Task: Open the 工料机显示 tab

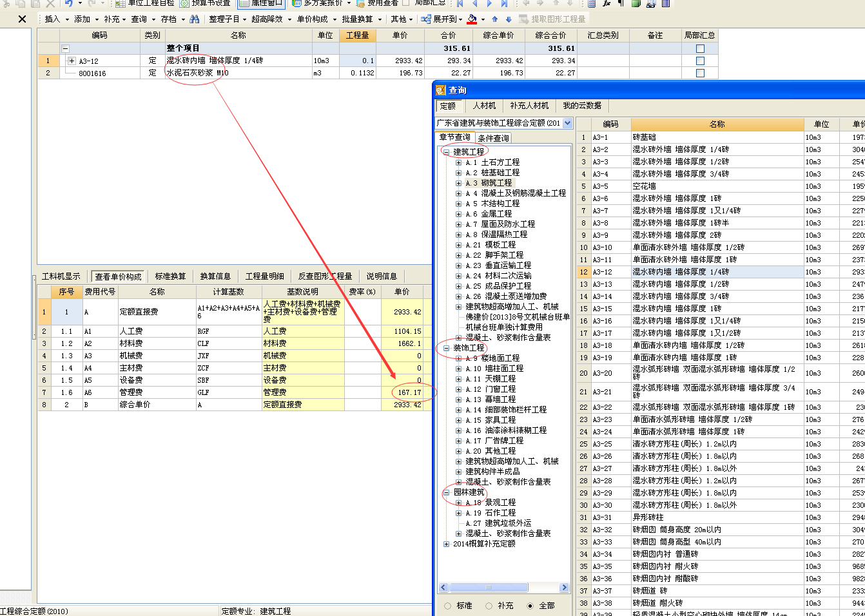Action: coord(61,276)
